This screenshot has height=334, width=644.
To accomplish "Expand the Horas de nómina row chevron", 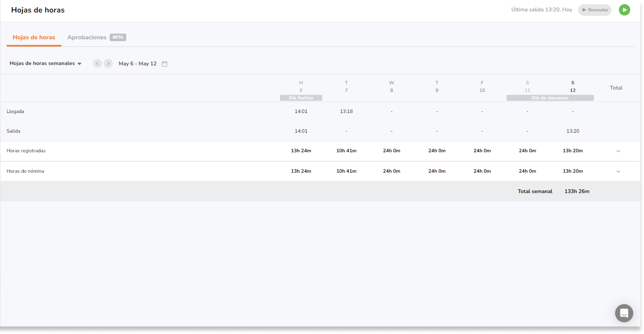I will click(x=618, y=171).
